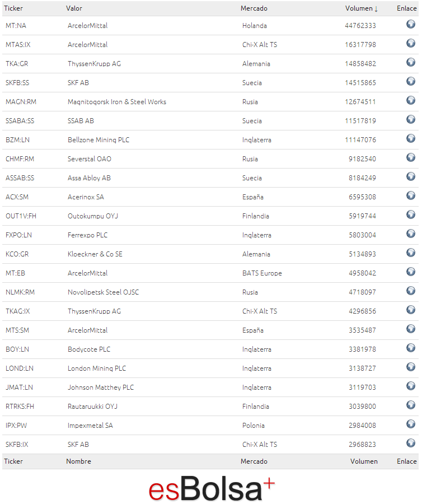Open the globe link for Severstal OAO
The width and height of the screenshot is (422, 504).
click(x=411, y=157)
